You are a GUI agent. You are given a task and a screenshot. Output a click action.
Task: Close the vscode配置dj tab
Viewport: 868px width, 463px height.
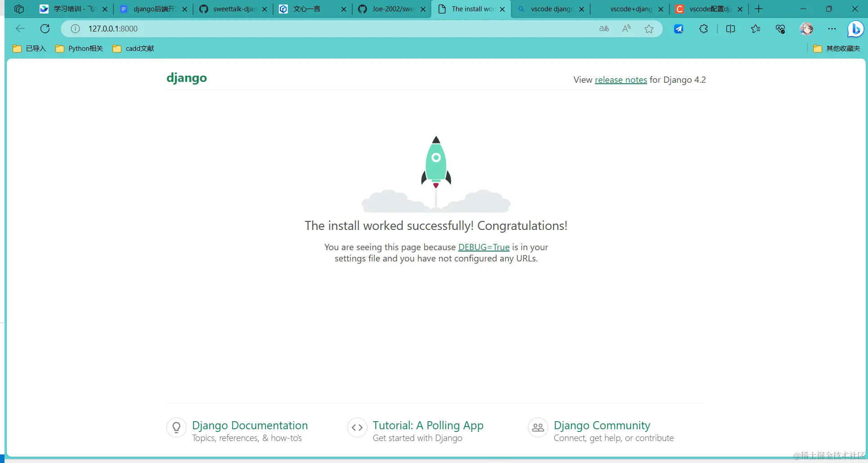coord(740,9)
